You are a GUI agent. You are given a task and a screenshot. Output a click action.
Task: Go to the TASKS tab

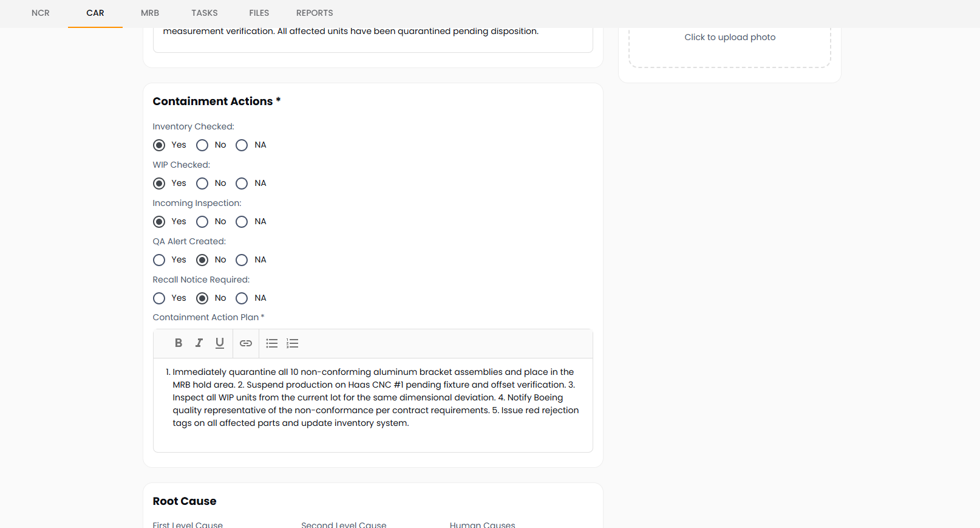point(205,13)
